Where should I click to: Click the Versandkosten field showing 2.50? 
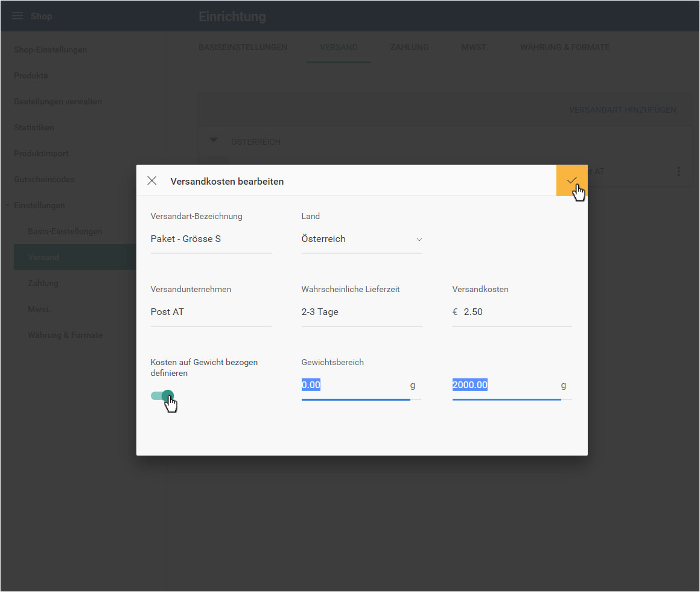click(512, 311)
